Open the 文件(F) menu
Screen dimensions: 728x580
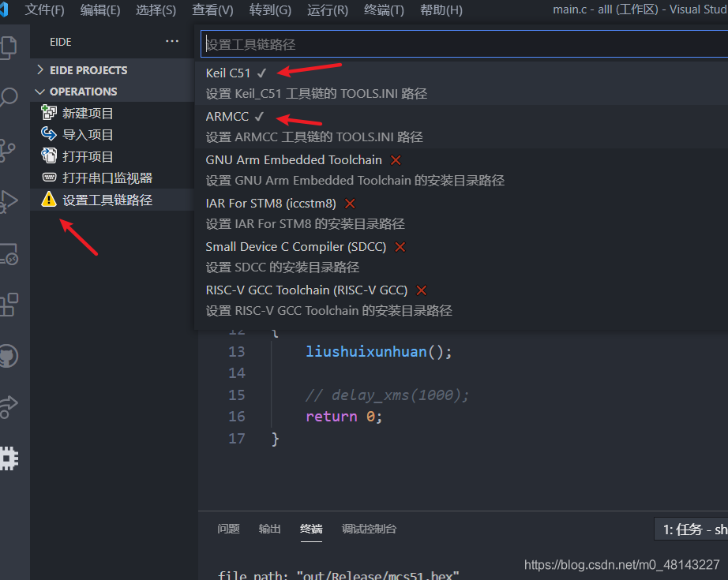coord(44,9)
